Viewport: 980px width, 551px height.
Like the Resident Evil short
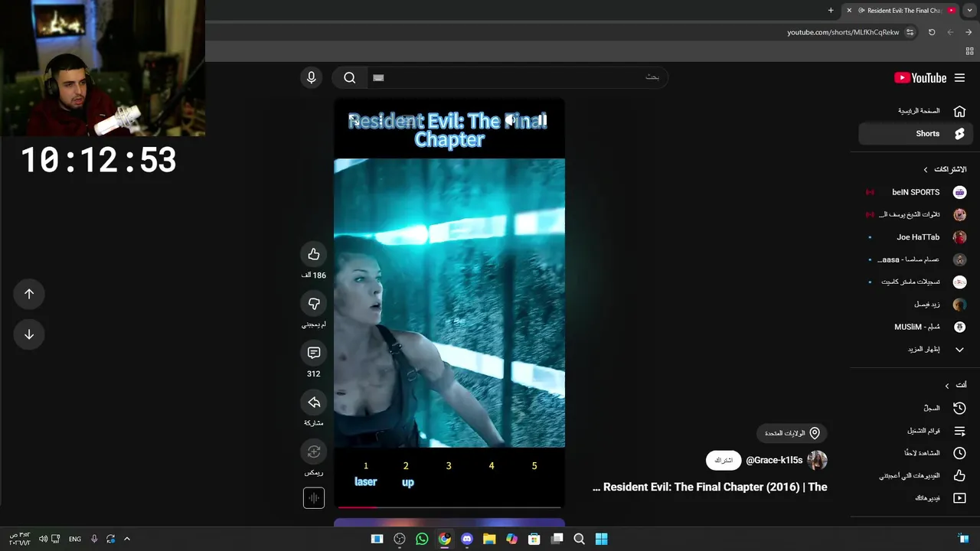(314, 254)
